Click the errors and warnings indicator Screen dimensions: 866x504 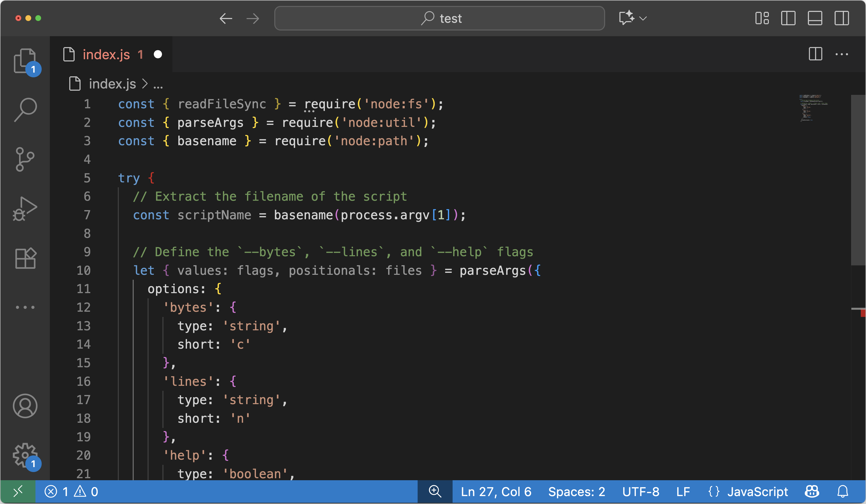click(x=71, y=492)
